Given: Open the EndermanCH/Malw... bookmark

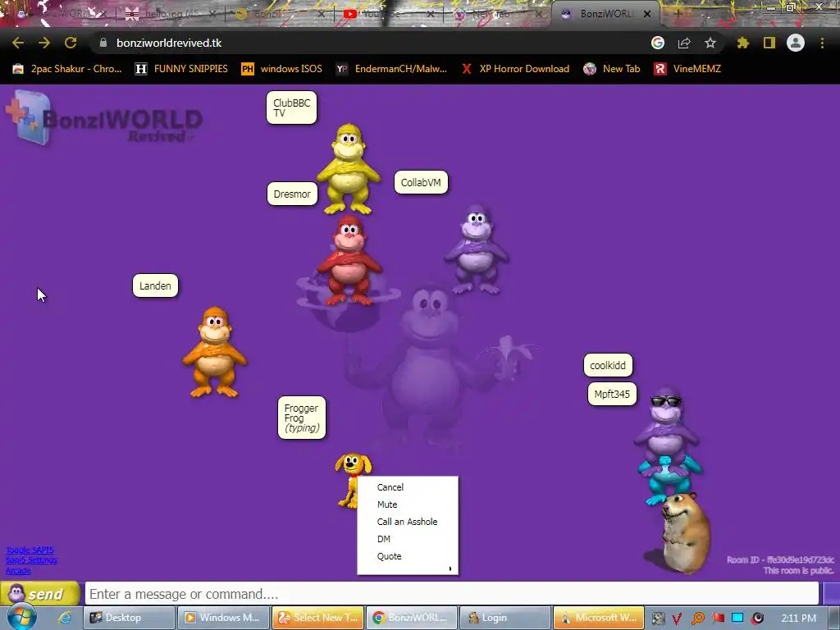Looking at the screenshot, I should (x=391, y=69).
